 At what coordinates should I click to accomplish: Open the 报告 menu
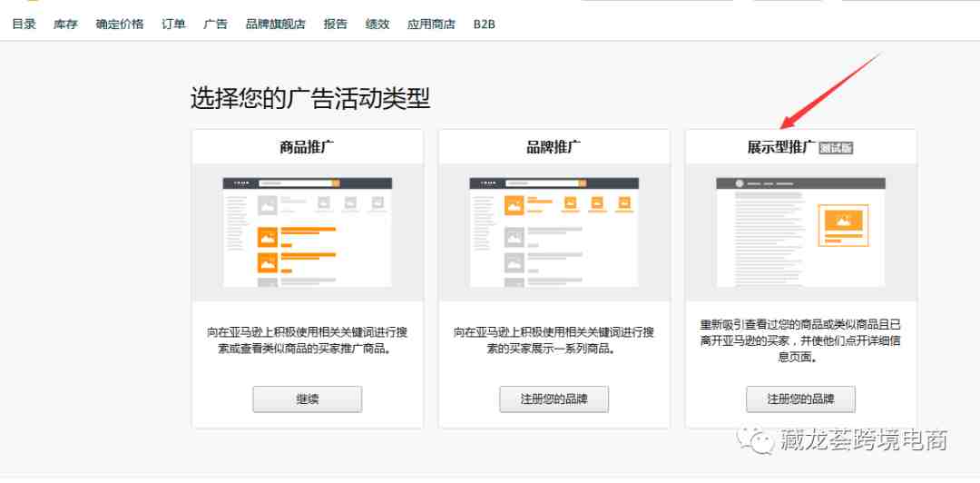[x=336, y=25]
